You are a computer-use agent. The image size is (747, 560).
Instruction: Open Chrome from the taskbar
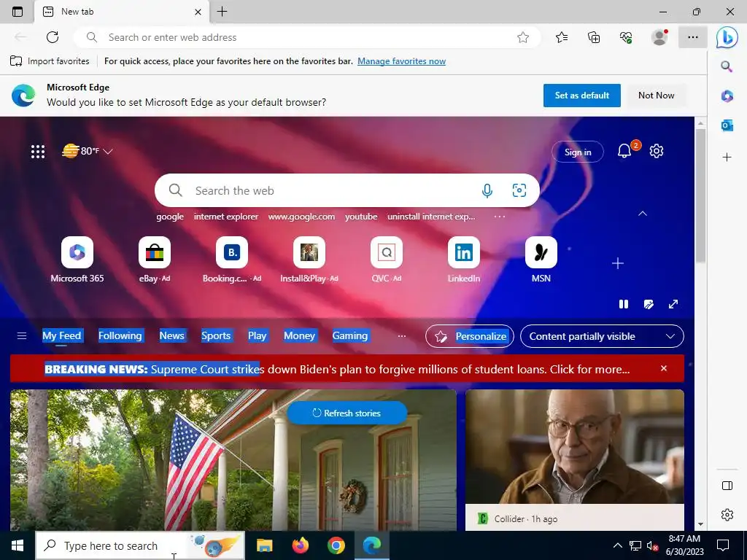pyautogui.click(x=336, y=545)
